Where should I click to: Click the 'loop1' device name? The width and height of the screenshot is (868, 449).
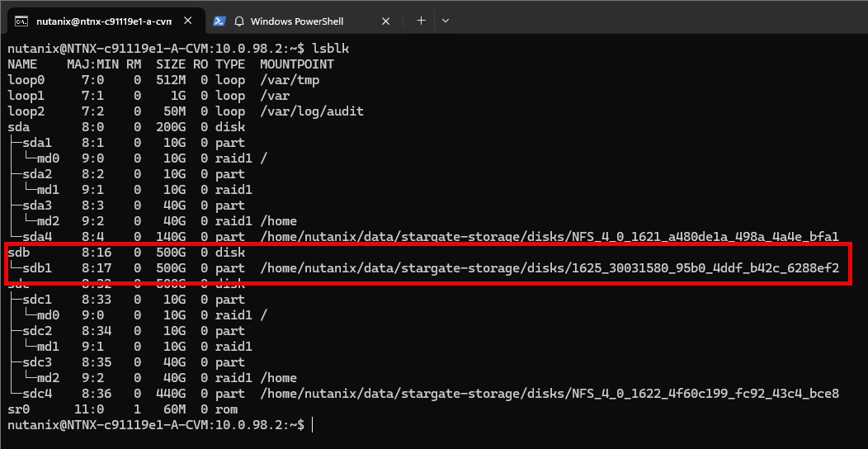(x=26, y=96)
